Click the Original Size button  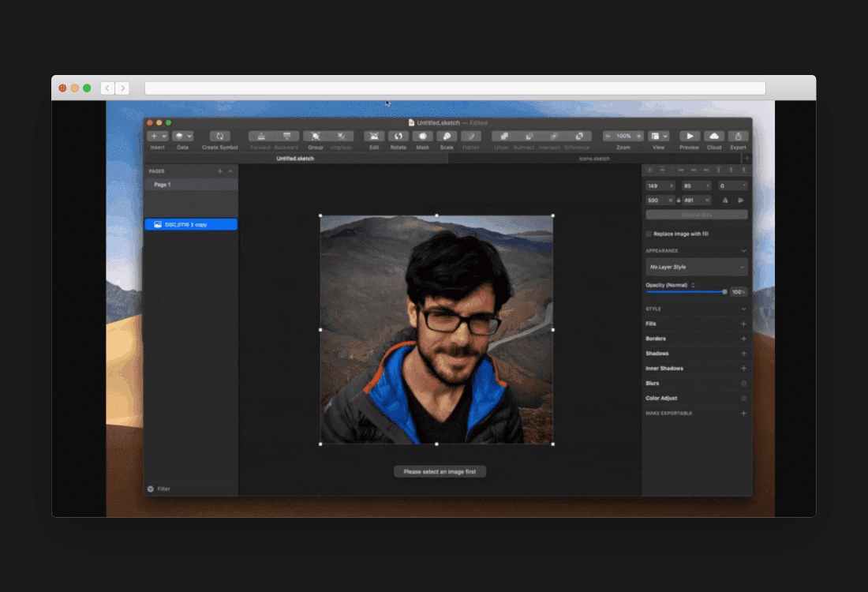click(695, 215)
